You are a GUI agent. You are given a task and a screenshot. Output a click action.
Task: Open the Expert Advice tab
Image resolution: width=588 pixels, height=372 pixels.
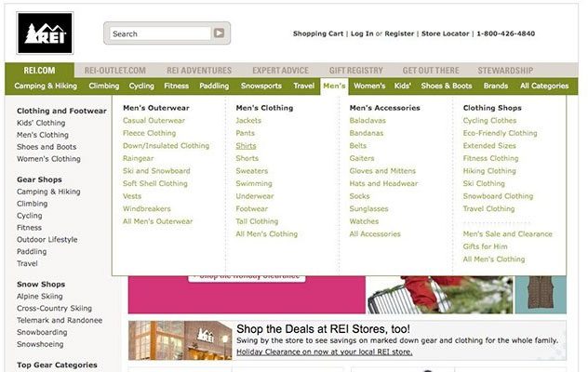[x=280, y=70]
